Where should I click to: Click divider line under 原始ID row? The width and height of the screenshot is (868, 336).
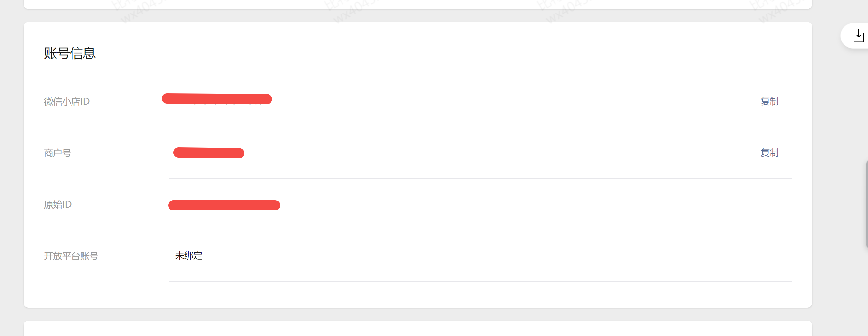tap(480, 230)
